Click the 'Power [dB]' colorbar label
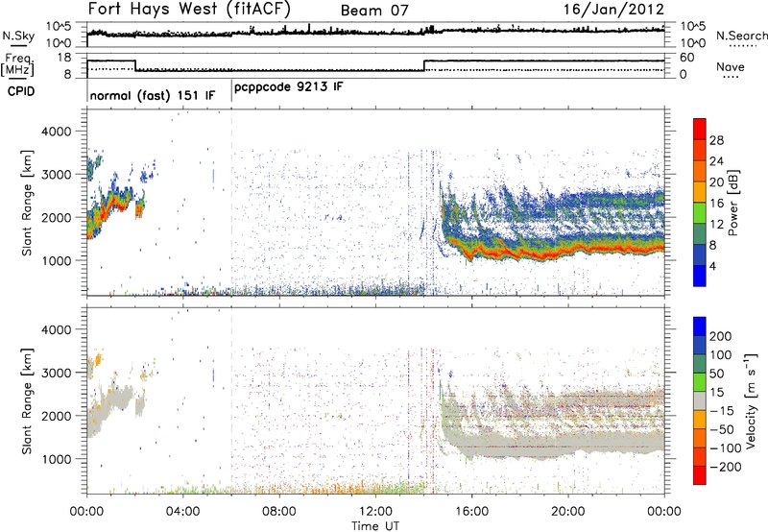 click(x=732, y=203)
